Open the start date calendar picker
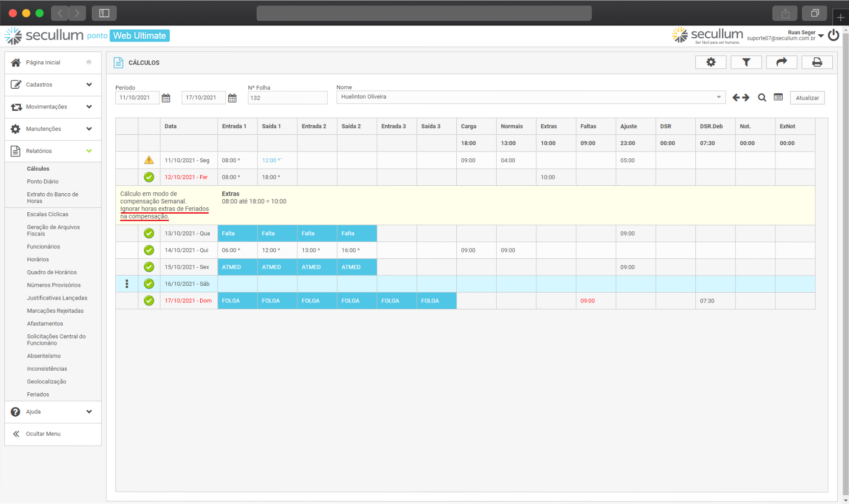 (166, 98)
